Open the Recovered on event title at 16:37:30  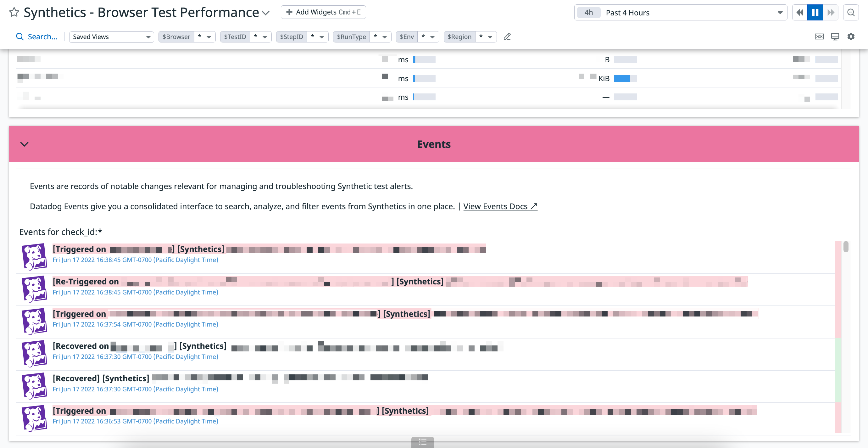[x=278, y=346]
